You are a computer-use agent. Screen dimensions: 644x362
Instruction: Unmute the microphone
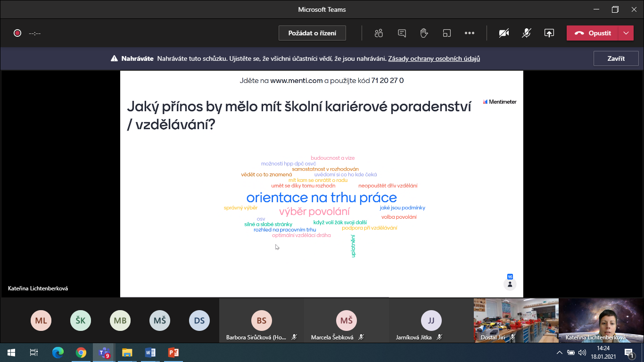point(527,33)
